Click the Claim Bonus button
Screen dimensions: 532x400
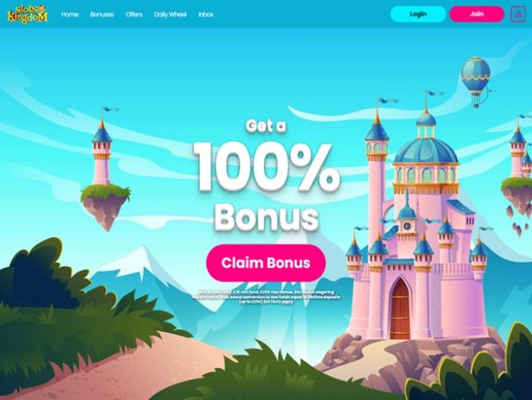[x=266, y=262]
